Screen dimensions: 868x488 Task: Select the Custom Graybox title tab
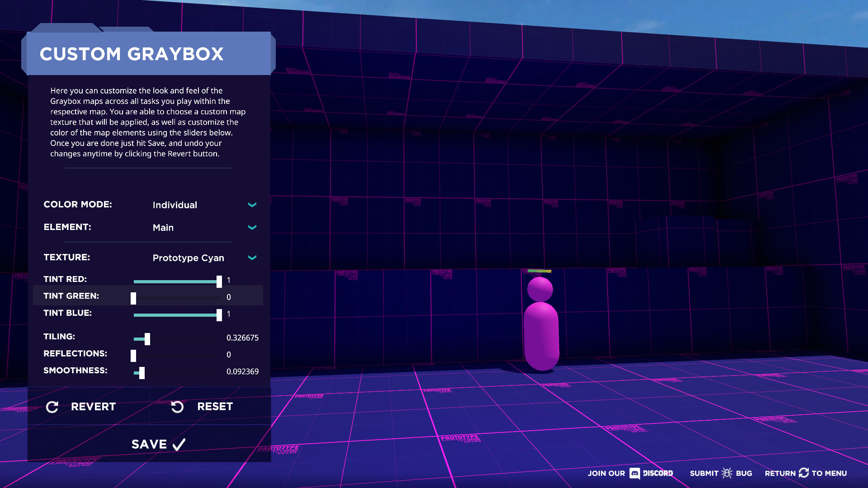point(132,54)
